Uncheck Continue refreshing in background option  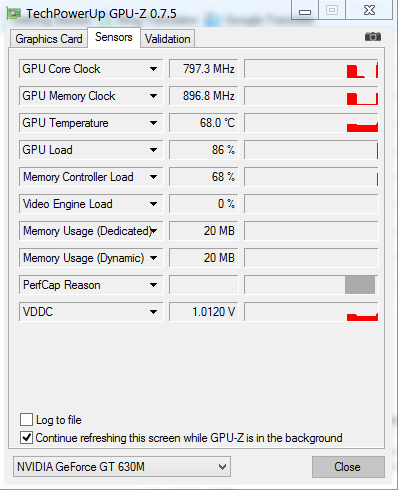coord(26,438)
